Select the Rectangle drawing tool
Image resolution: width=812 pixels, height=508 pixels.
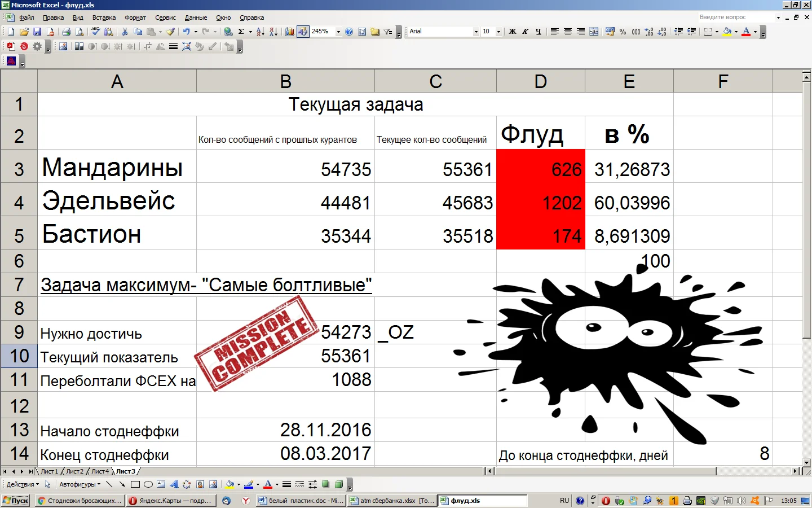pos(135,484)
